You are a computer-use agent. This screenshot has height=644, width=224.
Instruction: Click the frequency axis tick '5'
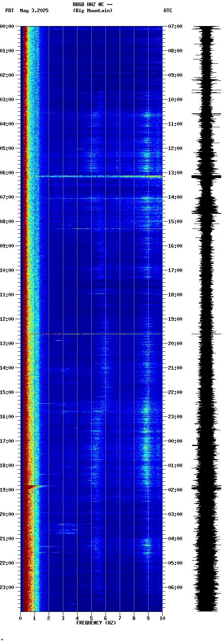pyautogui.click(x=91, y=618)
